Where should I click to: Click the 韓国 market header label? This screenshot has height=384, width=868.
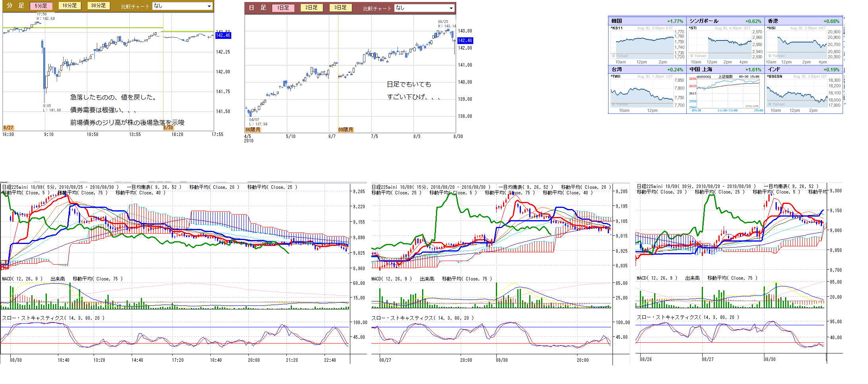(617, 21)
